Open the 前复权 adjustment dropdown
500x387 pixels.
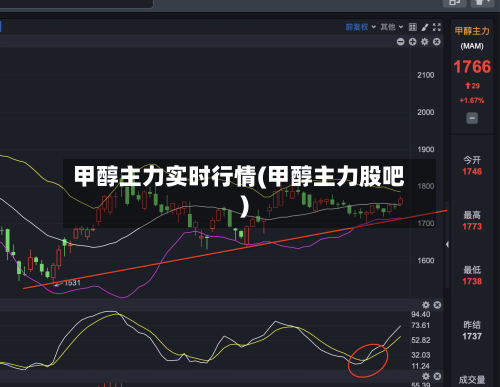(x=361, y=27)
